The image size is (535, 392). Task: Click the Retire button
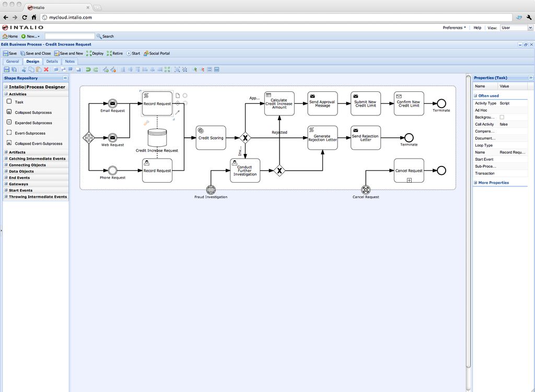pos(114,54)
